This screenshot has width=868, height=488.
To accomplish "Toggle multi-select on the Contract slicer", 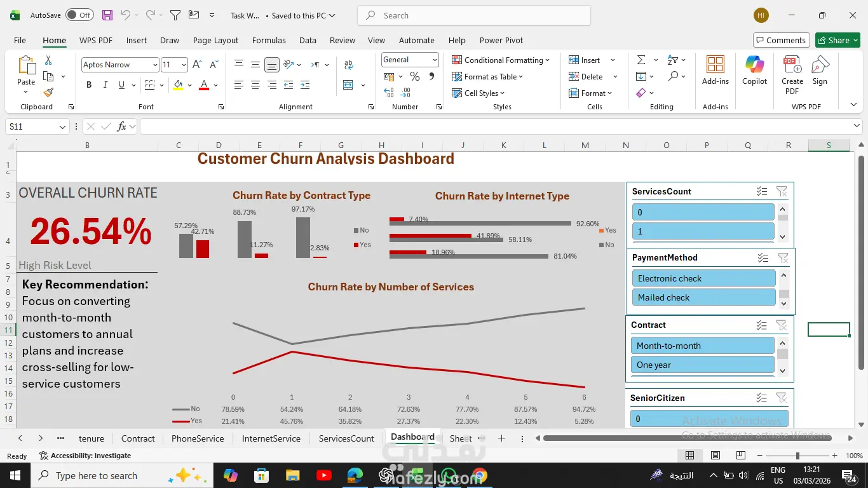I will [762, 325].
